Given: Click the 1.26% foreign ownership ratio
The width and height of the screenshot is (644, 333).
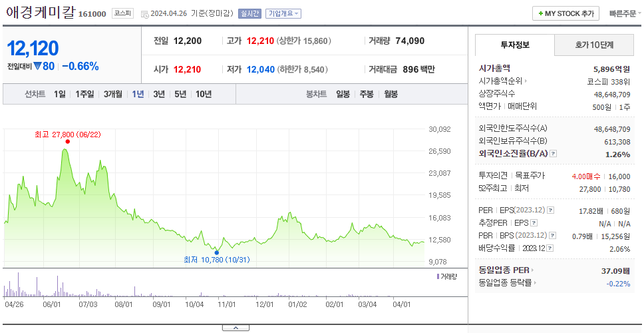Looking at the screenshot, I should click(x=617, y=155).
